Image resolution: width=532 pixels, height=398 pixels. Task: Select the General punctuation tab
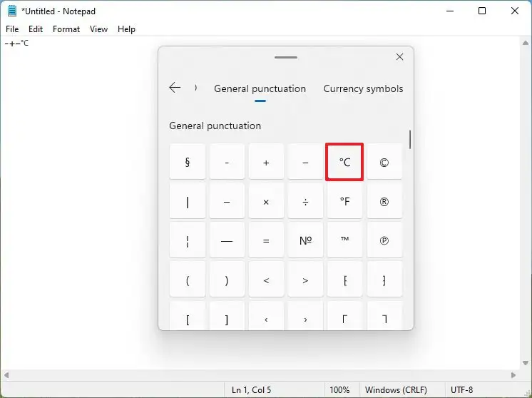pos(260,88)
